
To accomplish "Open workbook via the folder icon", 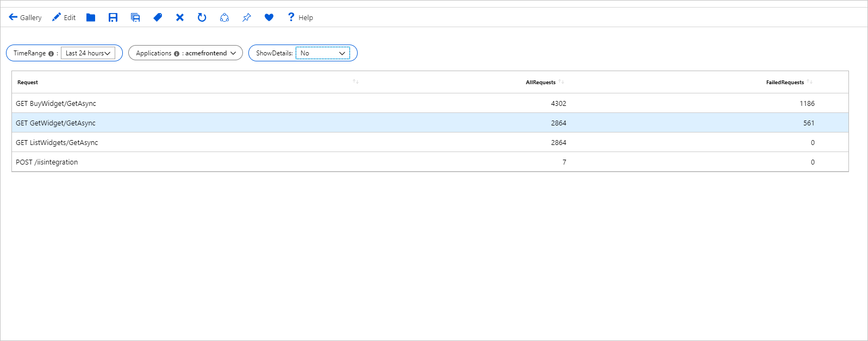I will pyautogui.click(x=91, y=17).
